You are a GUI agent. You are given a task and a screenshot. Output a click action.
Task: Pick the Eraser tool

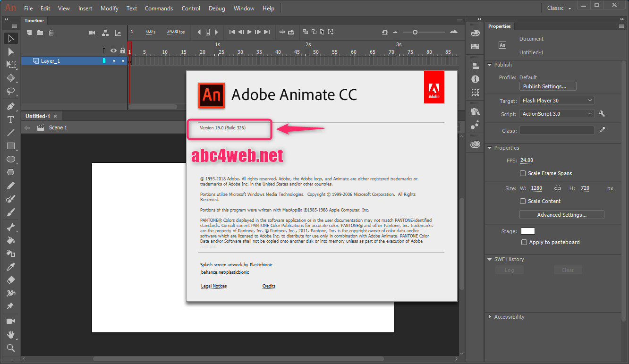[10, 280]
